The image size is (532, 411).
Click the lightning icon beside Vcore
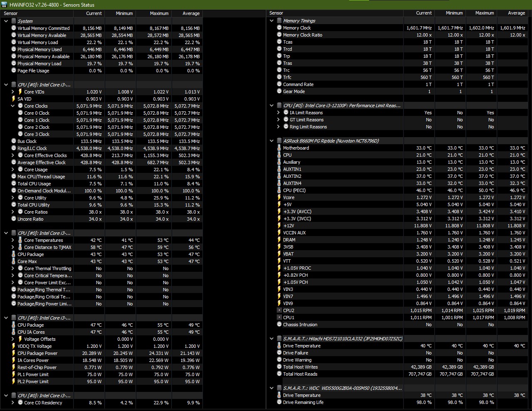coord(279,197)
